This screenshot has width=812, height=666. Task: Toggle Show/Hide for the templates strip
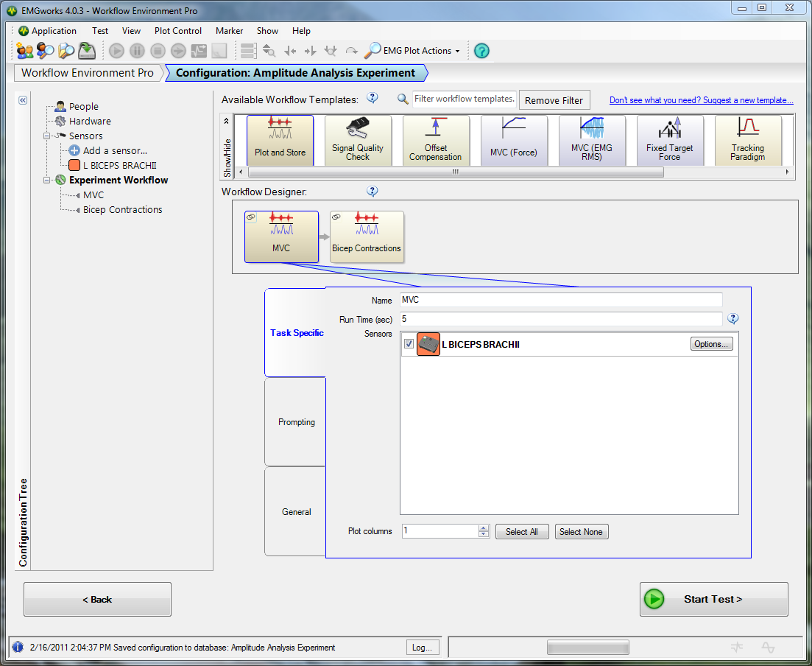tap(227, 147)
